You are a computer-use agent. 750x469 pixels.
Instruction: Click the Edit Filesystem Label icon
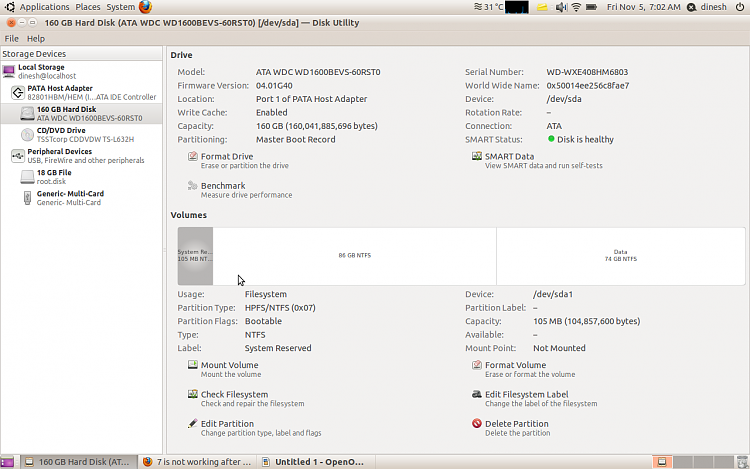pos(476,394)
